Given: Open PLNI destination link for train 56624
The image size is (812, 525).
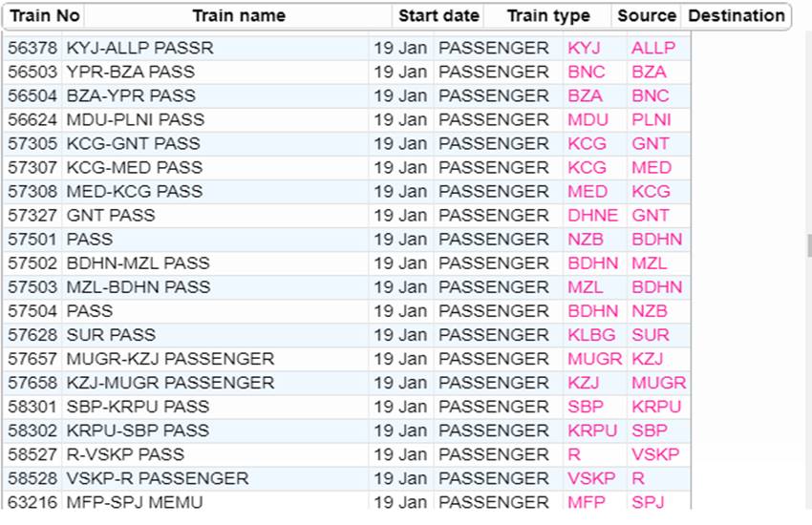Looking at the screenshot, I should pyautogui.click(x=651, y=120).
